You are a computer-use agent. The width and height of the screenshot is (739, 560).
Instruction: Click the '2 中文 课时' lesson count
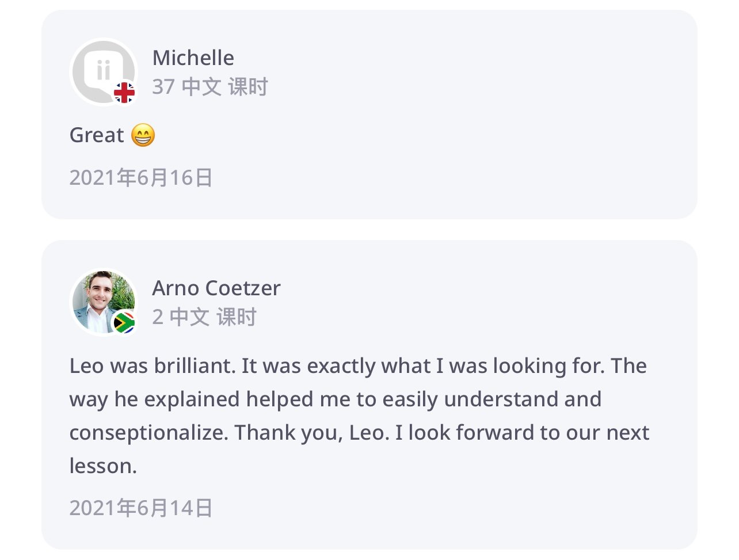(204, 317)
